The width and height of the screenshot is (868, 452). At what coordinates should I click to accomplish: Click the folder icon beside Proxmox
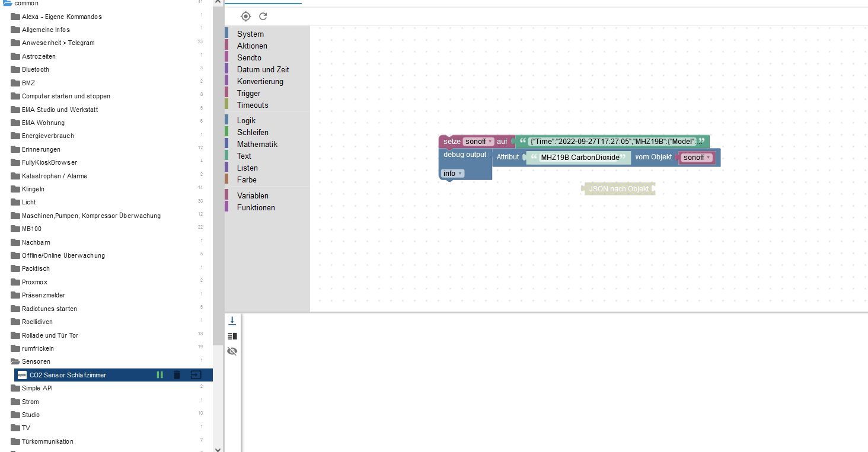[x=15, y=282]
